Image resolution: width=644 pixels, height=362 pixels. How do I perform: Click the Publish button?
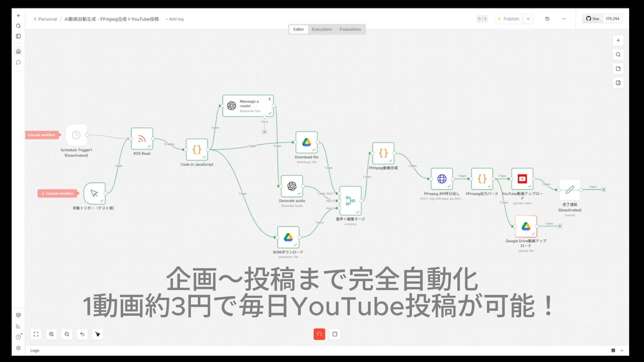coord(509,19)
